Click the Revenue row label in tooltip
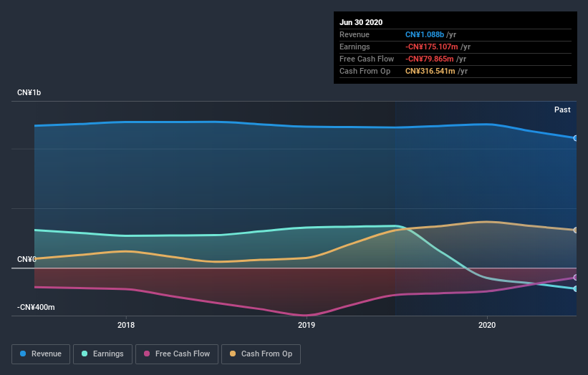588x375 pixels. tap(354, 34)
